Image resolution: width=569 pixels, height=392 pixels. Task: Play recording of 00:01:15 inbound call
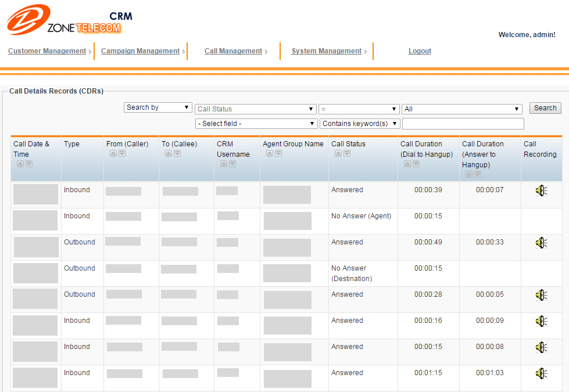pyautogui.click(x=541, y=373)
